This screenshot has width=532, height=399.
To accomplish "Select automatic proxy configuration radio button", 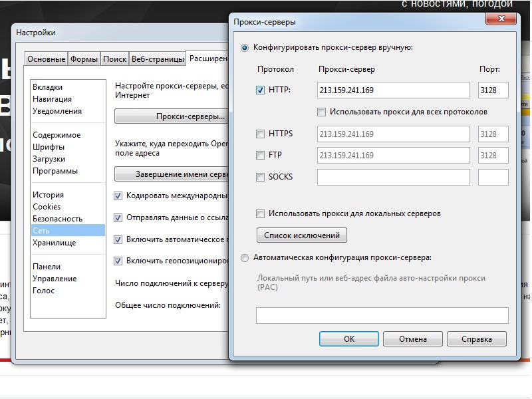I will click(x=245, y=257).
